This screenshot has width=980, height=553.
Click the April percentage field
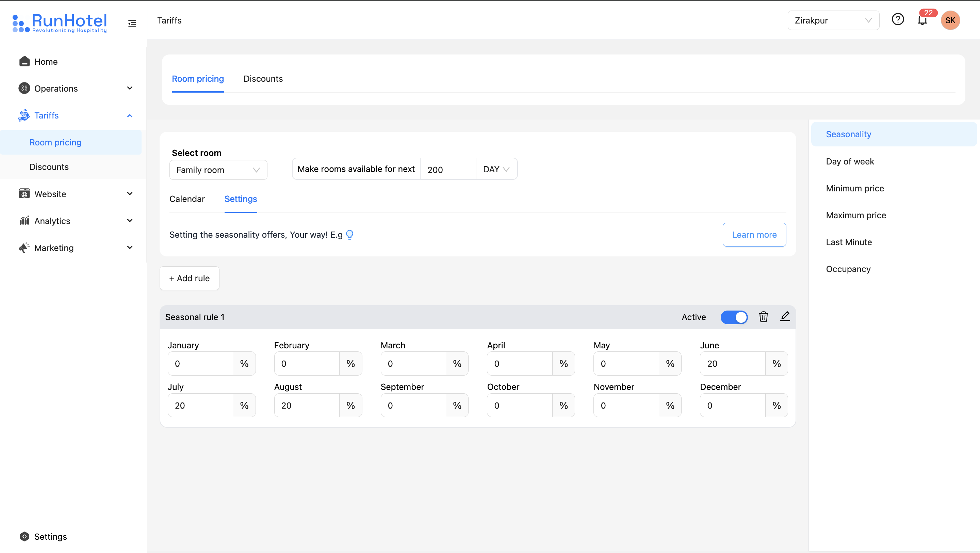coord(520,363)
